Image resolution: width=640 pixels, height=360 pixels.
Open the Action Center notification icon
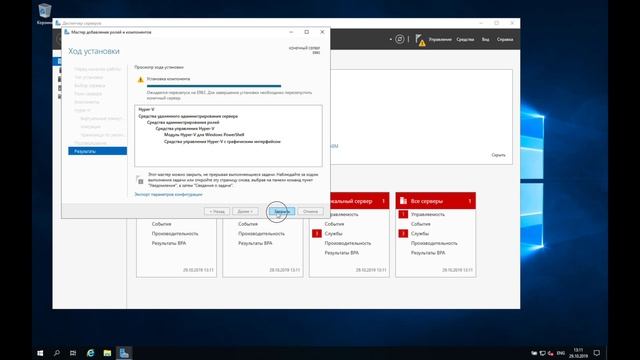[x=597, y=353]
